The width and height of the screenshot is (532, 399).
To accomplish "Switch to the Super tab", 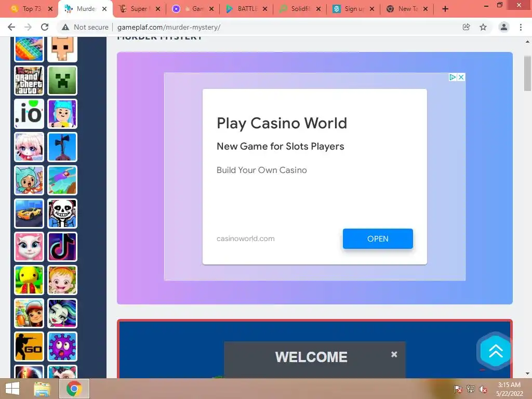I will (139, 9).
